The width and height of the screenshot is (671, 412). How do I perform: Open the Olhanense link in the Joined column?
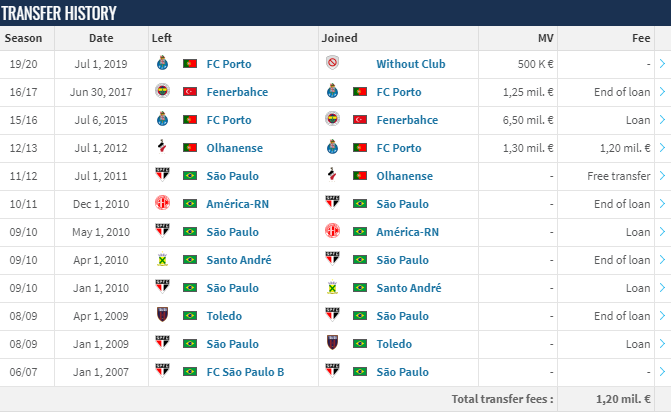pyautogui.click(x=404, y=176)
